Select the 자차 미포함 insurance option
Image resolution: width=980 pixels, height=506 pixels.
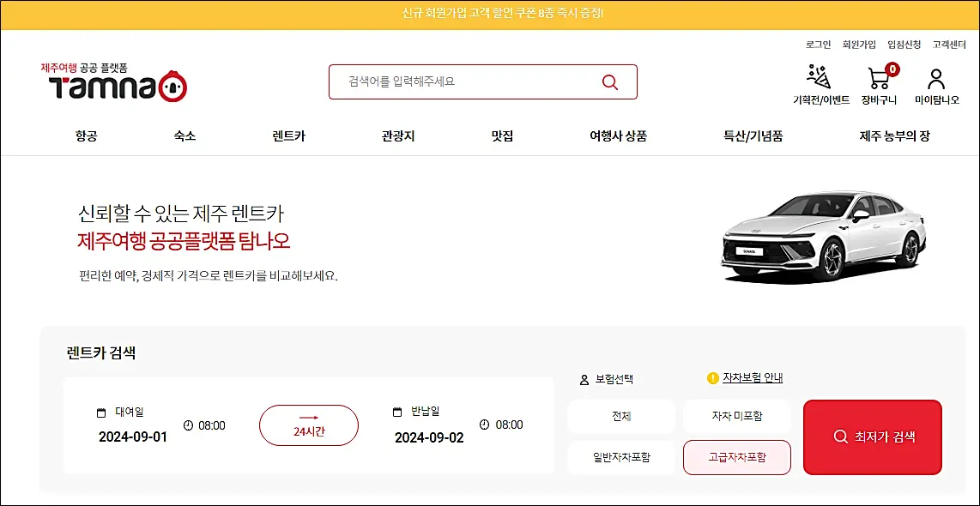click(x=736, y=416)
